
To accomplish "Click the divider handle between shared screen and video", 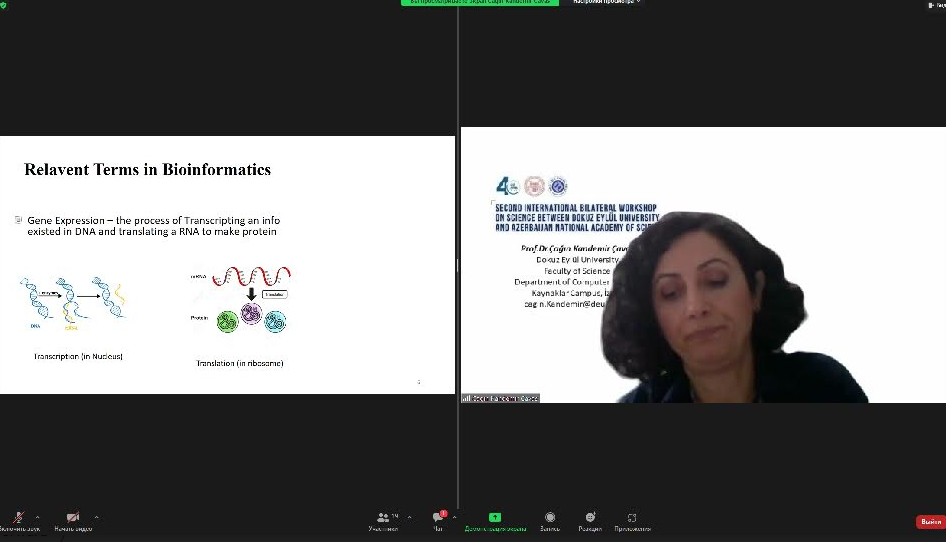I will 457,265.
